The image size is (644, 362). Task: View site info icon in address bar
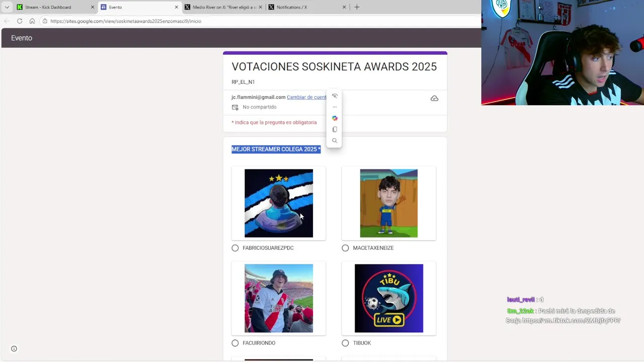pyautogui.click(x=45, y=21)
